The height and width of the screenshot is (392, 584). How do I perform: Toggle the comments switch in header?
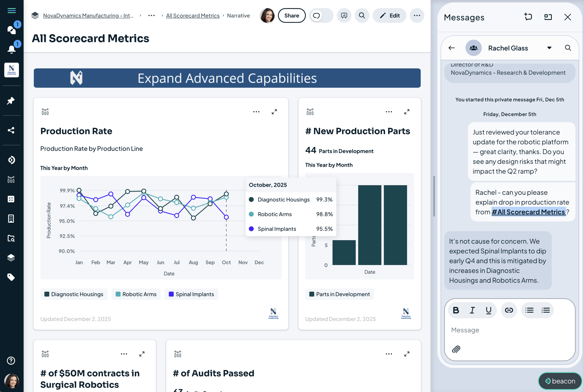pos(321,16)
